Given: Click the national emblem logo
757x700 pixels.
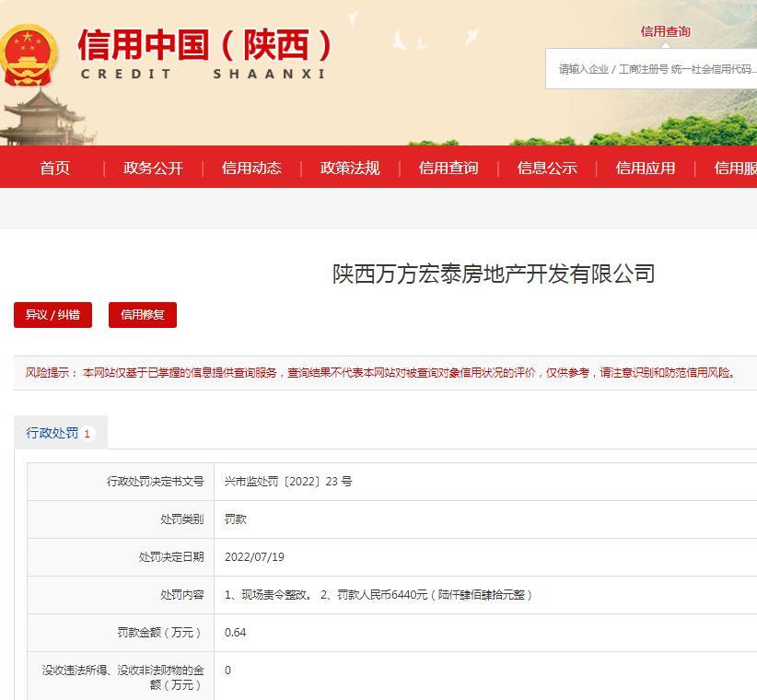Looking at the screenshot, I should (x=28, y=55).
